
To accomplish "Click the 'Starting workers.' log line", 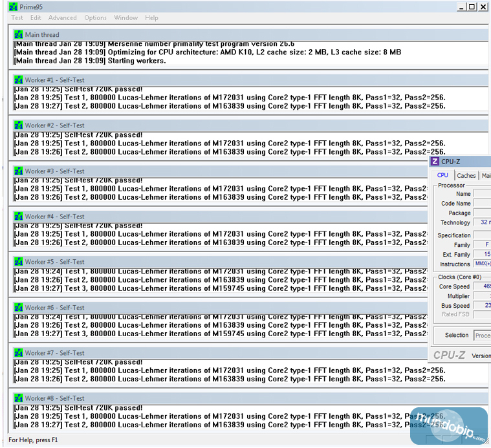I will (90, 61).
